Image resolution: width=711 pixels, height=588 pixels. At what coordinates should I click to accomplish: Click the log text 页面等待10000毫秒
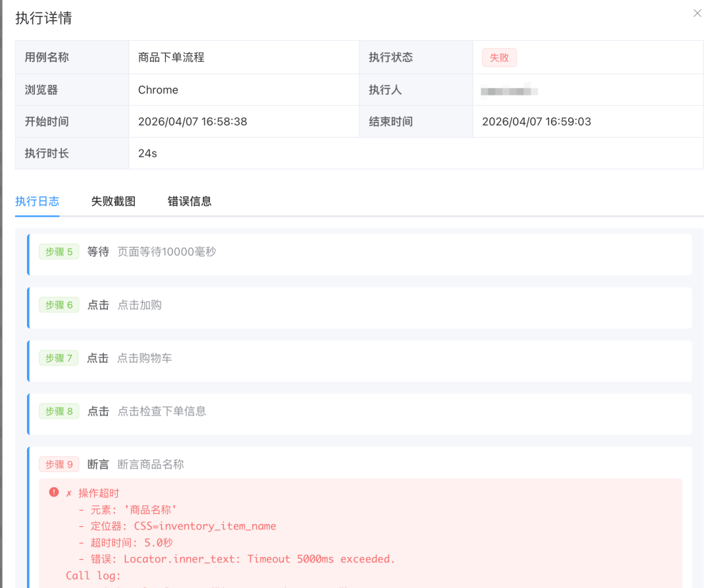pos(167,252)
